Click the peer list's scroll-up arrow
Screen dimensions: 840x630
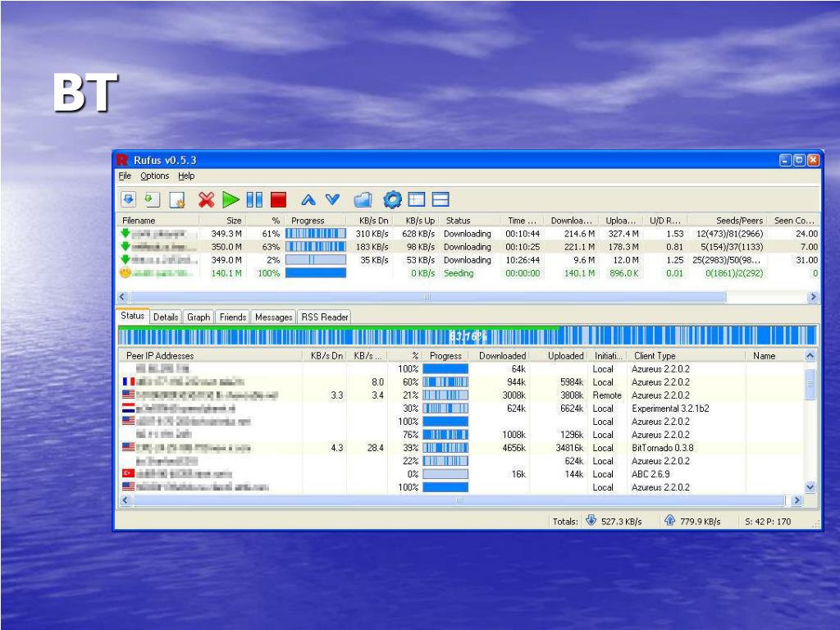[810, 356]
